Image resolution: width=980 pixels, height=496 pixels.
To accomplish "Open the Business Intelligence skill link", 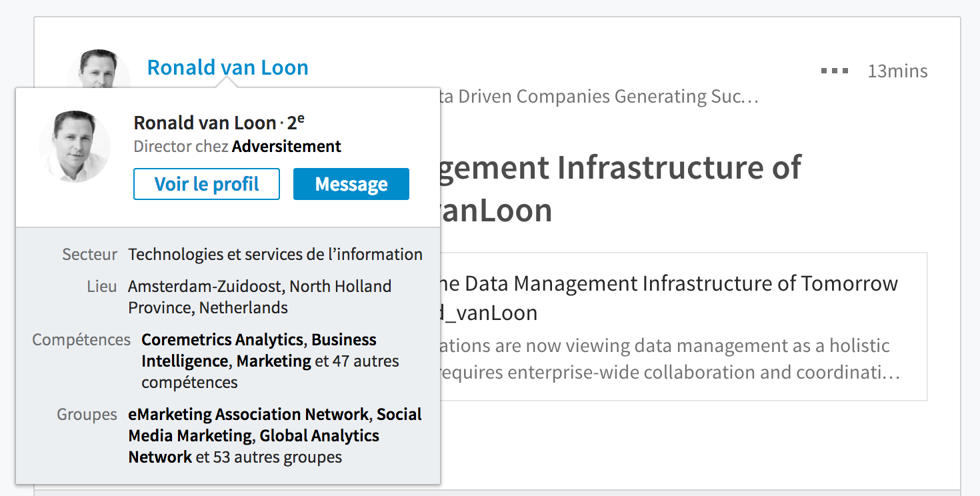I will tap(259, 350).
